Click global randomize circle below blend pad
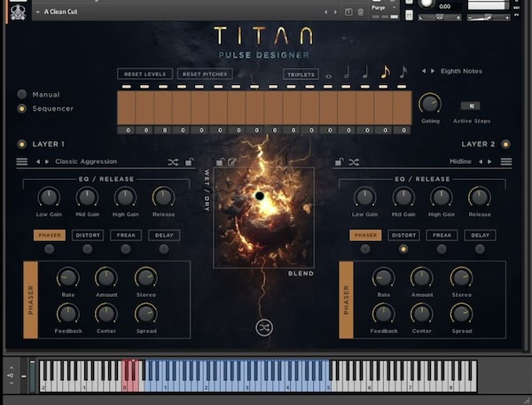532x405 pixels. (264, 328)
